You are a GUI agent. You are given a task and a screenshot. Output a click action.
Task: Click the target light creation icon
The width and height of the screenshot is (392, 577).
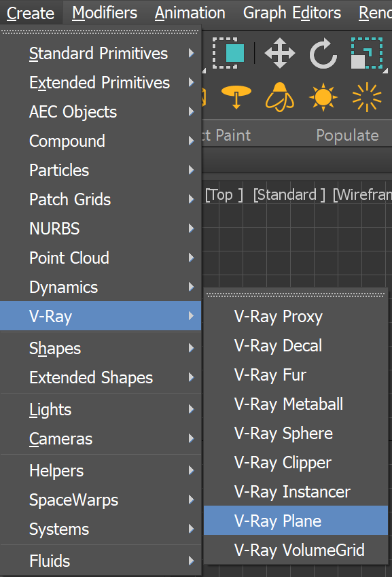[x=236, y=97]
